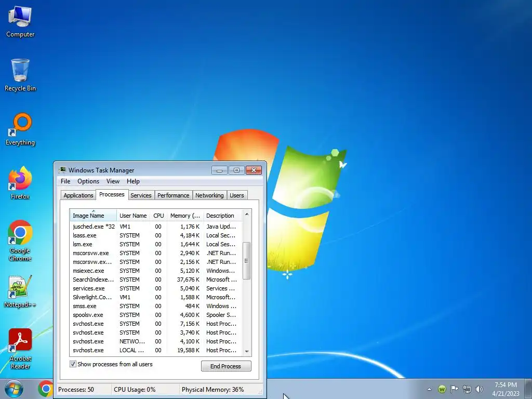Select the Google Chrome desktop shortcut
532x399 pixels.
point(20,241)
